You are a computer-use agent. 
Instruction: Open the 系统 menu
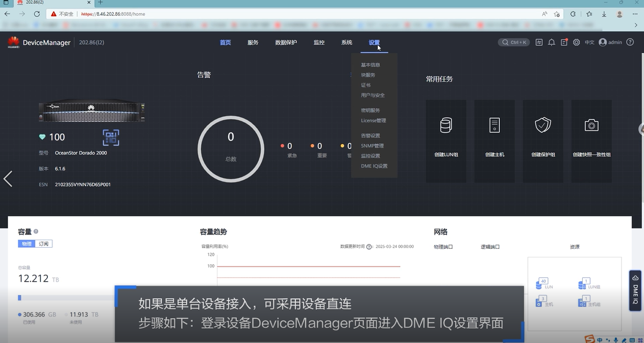346,43
